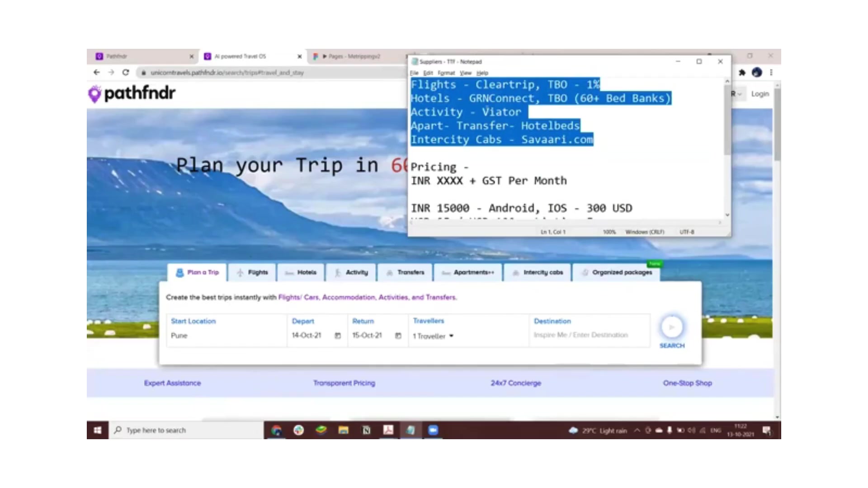Show hidden system tray icons
The width and height of the screenshot is (868, 488).
[x=637, y=430]
